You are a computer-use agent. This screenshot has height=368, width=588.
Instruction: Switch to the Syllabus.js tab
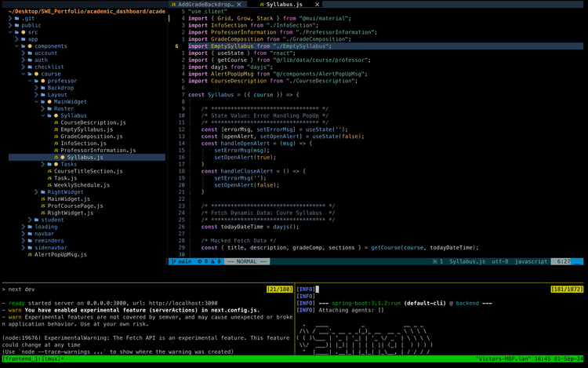(284, 5)
